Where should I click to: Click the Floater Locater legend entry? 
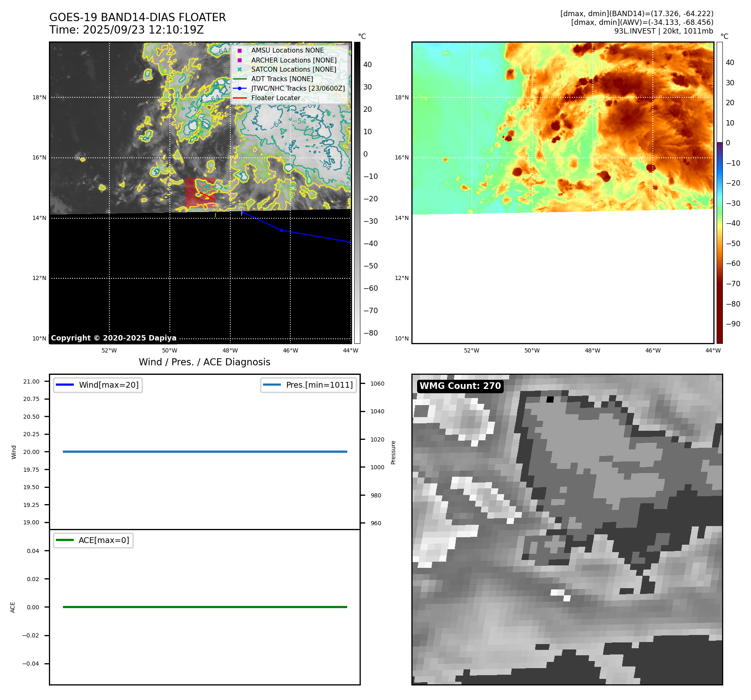point(267,98)
